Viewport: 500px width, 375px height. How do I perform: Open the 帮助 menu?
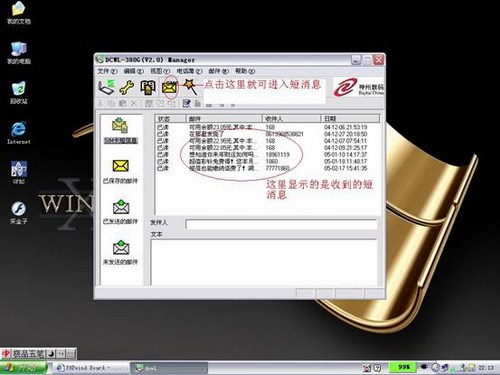[245, 71]
